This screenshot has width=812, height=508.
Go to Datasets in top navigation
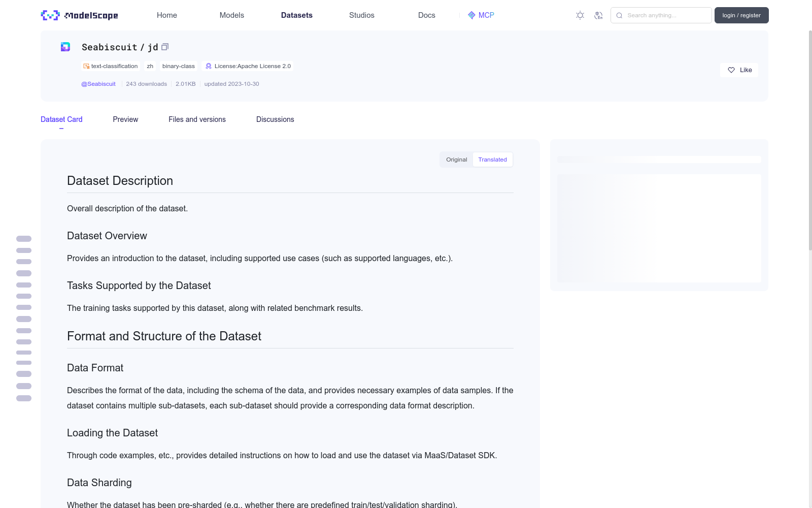297,15
